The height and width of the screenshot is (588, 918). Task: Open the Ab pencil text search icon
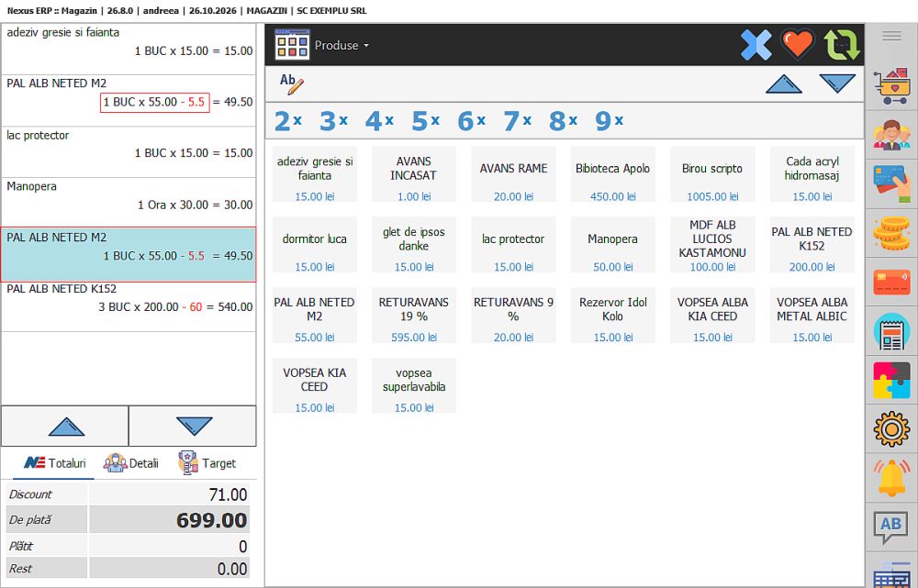pos(292,83)
